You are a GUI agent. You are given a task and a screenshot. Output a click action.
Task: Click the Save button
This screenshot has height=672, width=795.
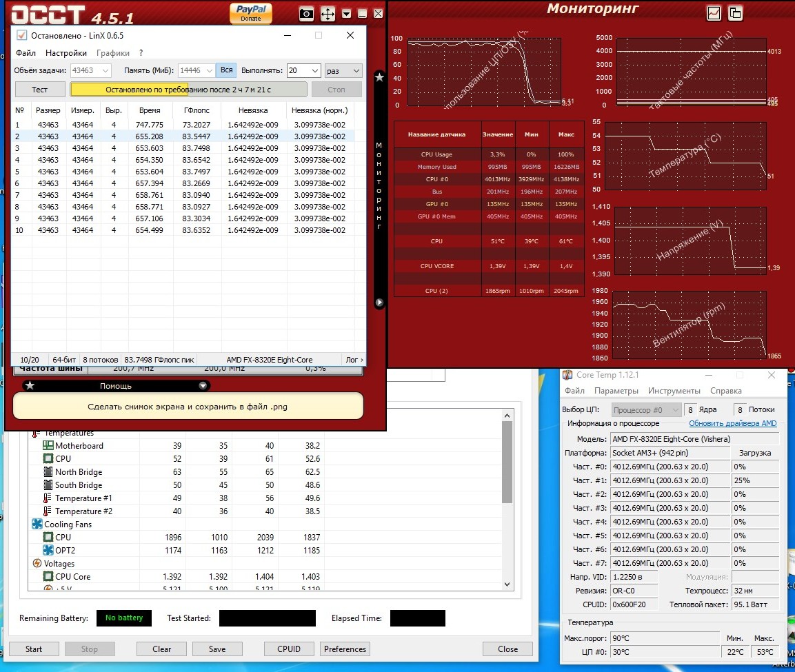217,649
